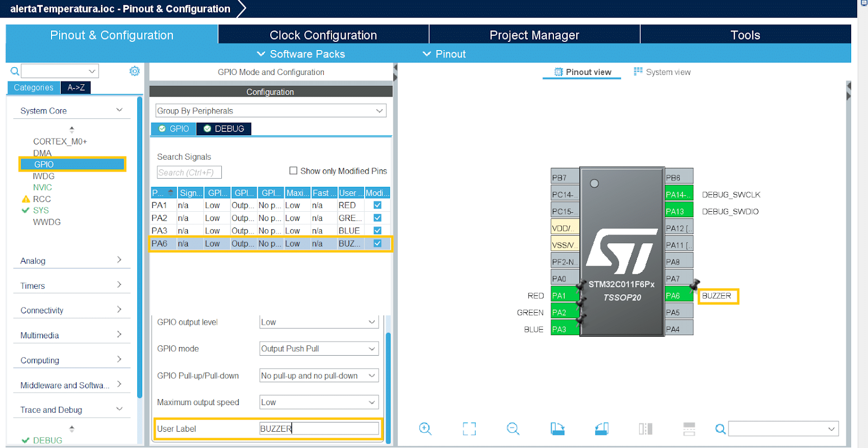Open the Maximum output speed dropdown

[x=319, y=402]
